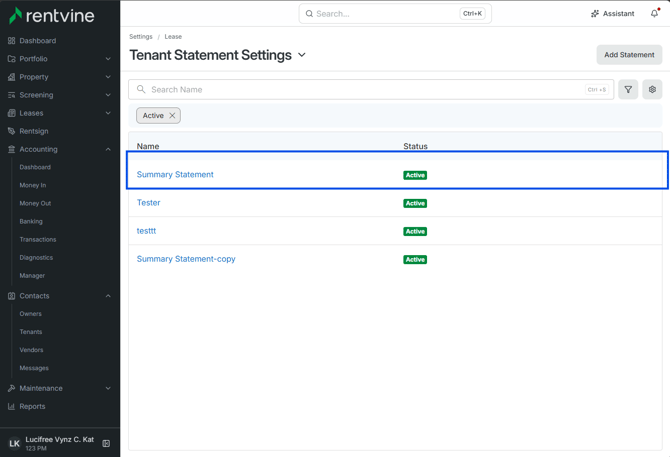Click the Search Name input field
The width and height of the screenshot is (670, 457).
(x=371, y=89)
